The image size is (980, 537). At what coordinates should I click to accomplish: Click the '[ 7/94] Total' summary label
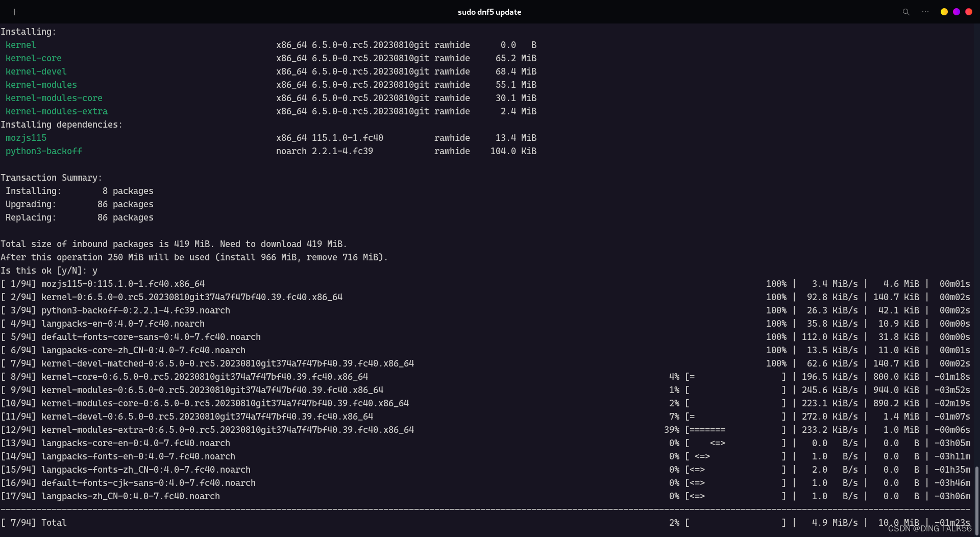[34, 523]
